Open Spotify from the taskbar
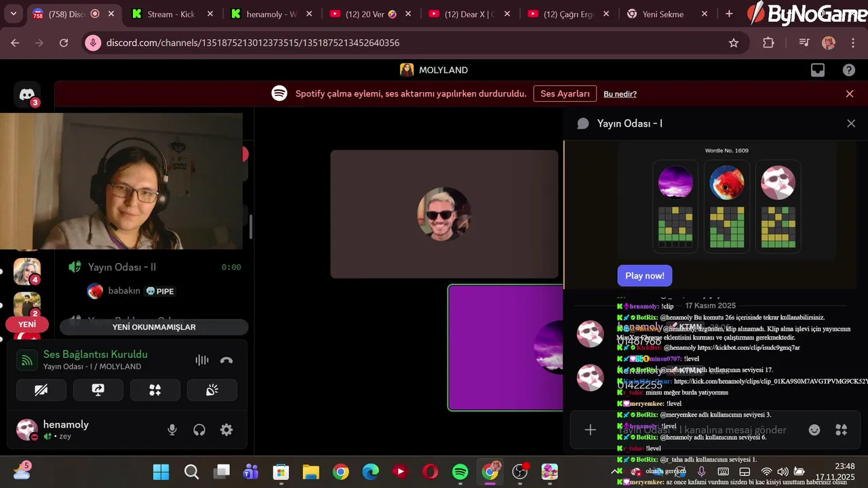The width and height of the screenshot is (868, 488). click(460, 472)
